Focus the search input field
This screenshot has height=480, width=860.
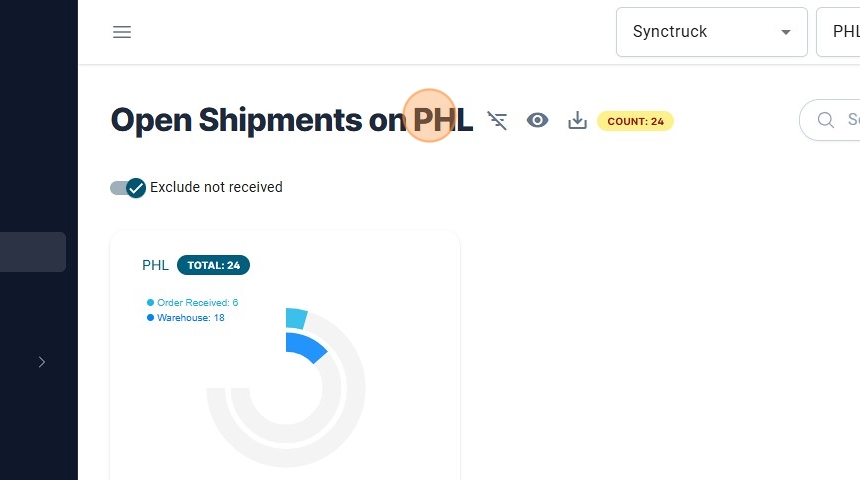[850, 120]
